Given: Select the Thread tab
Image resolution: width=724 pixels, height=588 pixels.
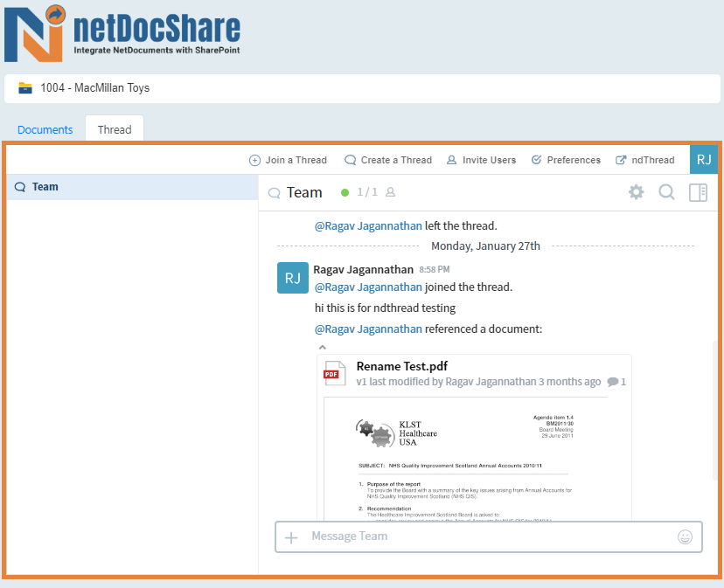Looking at the screenshot, I should (x=115, y=129).
